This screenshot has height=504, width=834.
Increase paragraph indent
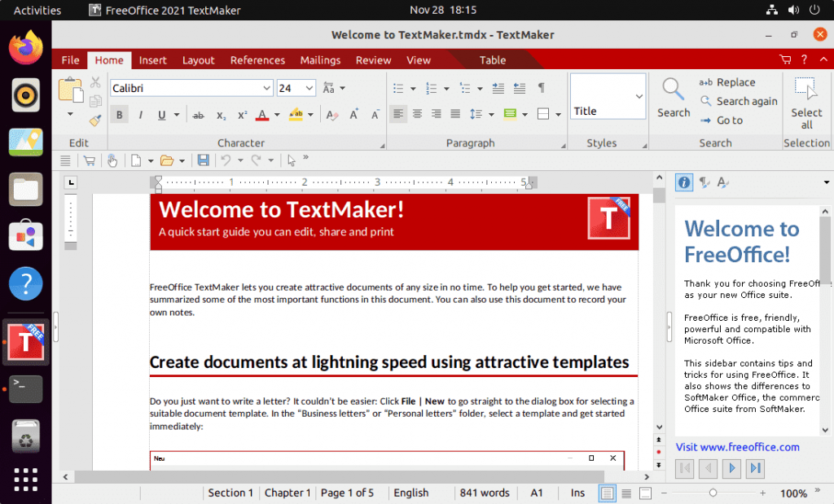point(498,88)
